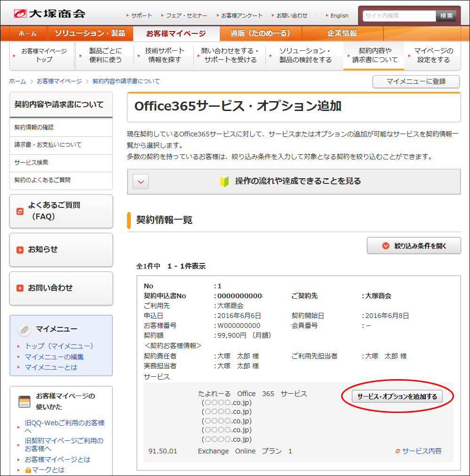The width and height of the screenshot is (470, 476).
Task: Open the お知らせ sidebar button
Action: [x=61, y=250]
